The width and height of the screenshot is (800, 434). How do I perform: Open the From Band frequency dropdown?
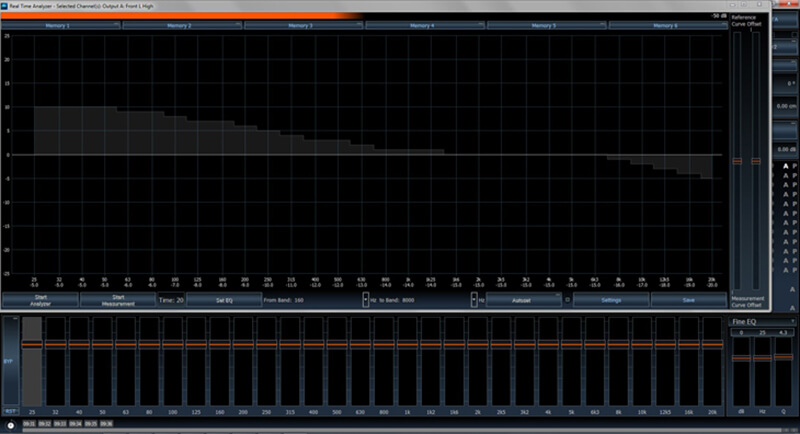[x=365, y=300]
